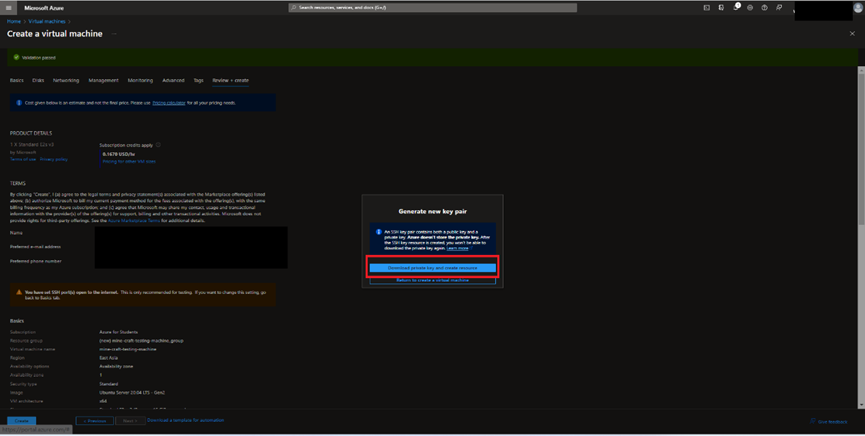The width and height of the screenshot is (865, 436).
Task: Click the mine-craft-testing-machine name value
Action: tap(127, 349)
